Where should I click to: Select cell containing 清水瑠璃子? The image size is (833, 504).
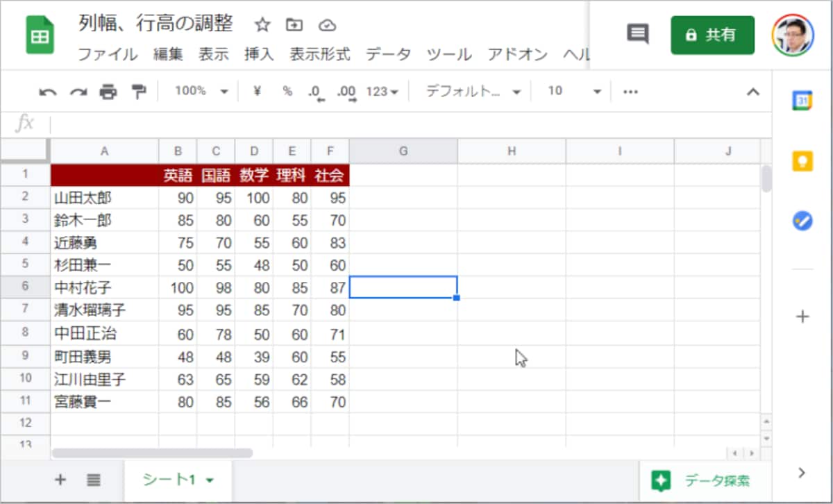point(105,310)
